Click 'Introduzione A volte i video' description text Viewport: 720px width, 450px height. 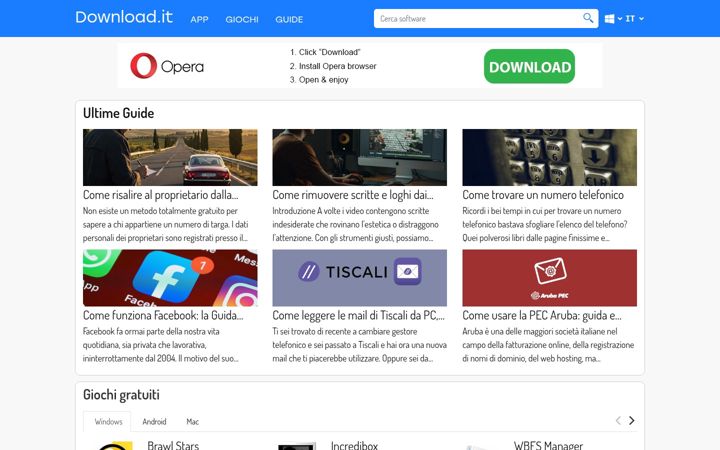[355, 225]
